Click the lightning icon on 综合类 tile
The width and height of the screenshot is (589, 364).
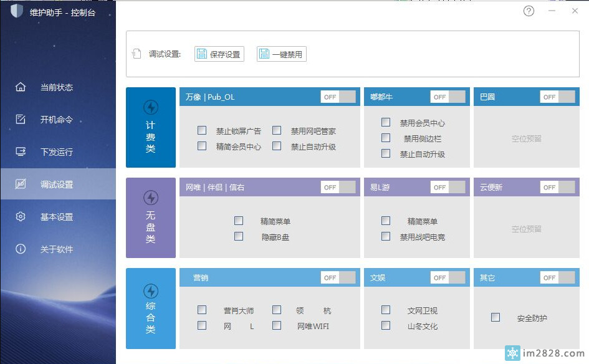(x=151, y=291)
